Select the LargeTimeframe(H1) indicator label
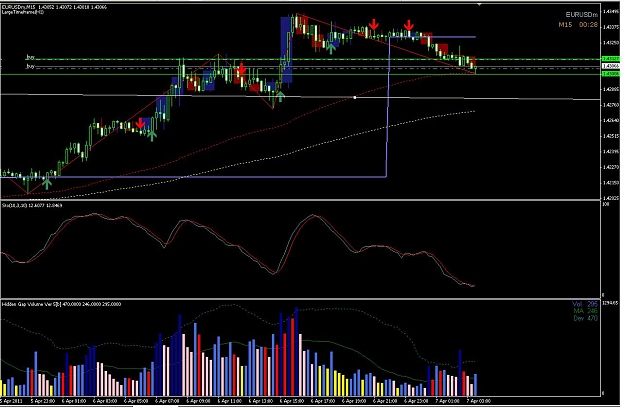The height and width of the screenshot is (407, 625). (22, 12)
